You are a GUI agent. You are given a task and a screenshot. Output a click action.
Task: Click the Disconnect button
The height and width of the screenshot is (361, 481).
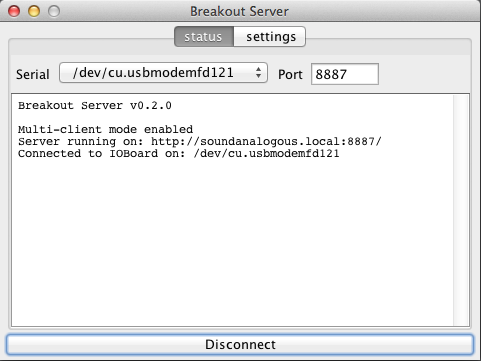click(240, 345)
